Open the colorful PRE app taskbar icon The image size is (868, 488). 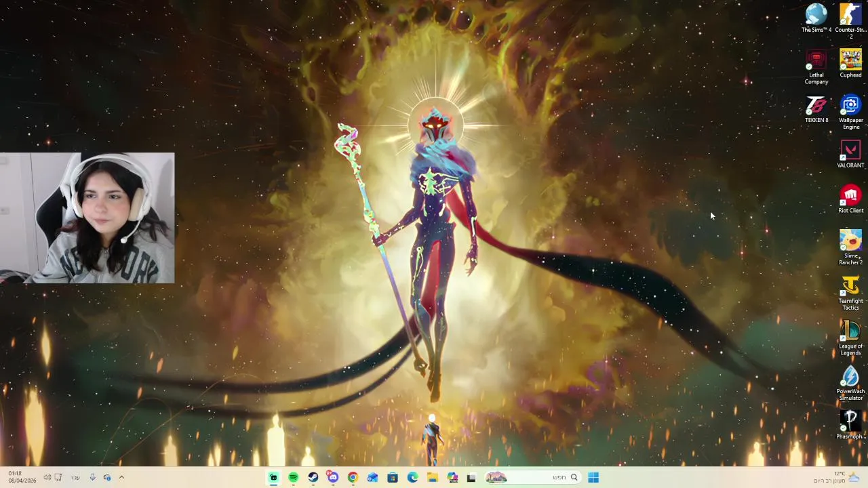click(452, 478)
